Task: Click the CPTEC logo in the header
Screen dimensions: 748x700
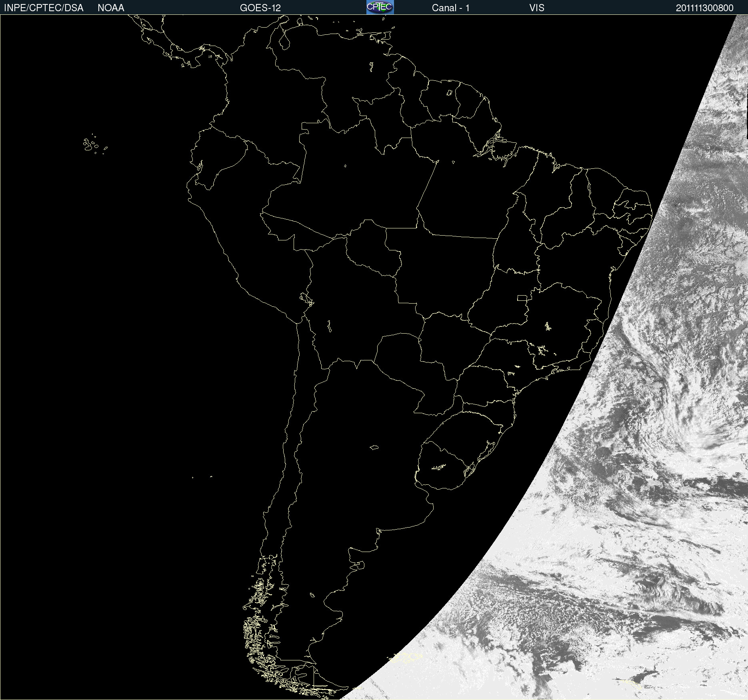Action: click(380, 7)
